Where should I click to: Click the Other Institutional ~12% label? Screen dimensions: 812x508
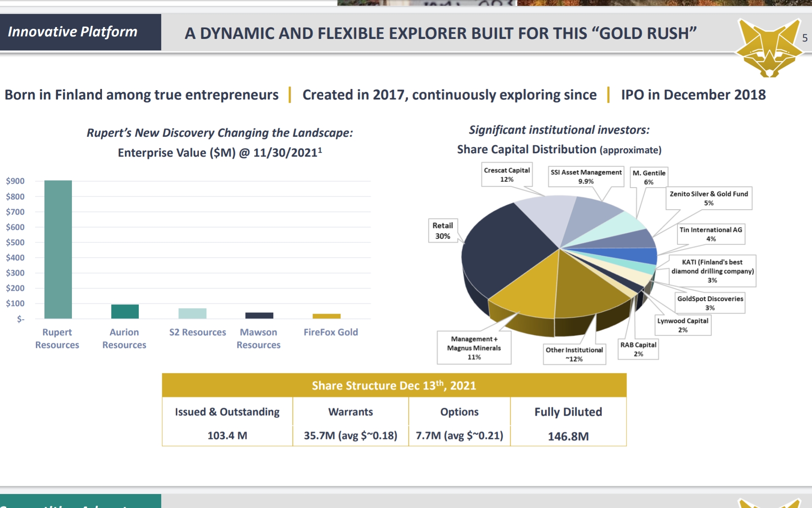[574, 354]
